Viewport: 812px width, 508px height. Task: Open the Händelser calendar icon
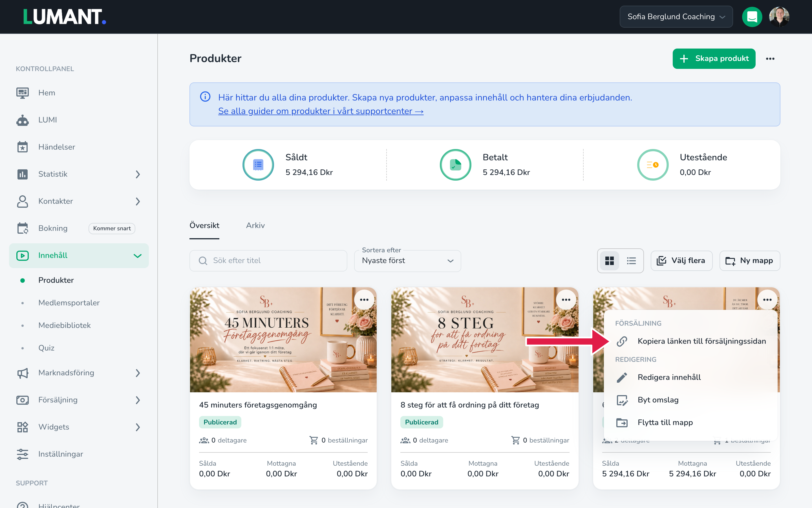coord(23,147)
